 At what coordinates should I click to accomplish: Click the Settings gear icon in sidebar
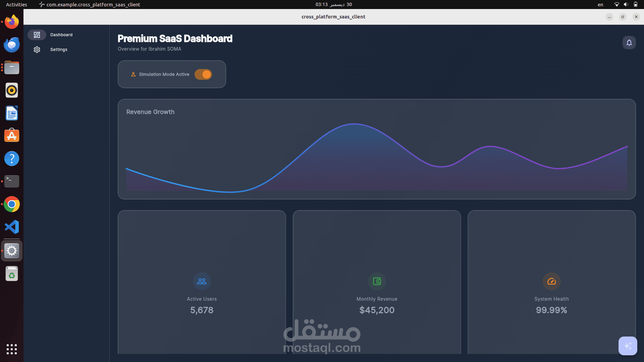pos(37,49)
